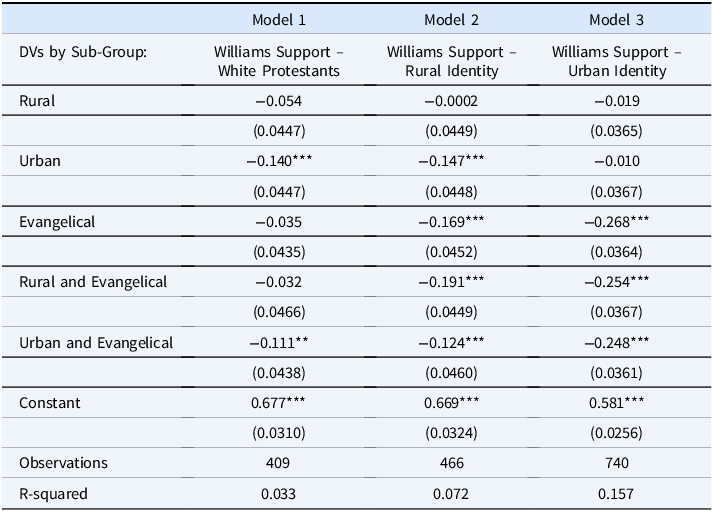The height and width of the screenshot is (511, 713).
Task: Select the 'Rural' row label
Action: pos(37,101)
